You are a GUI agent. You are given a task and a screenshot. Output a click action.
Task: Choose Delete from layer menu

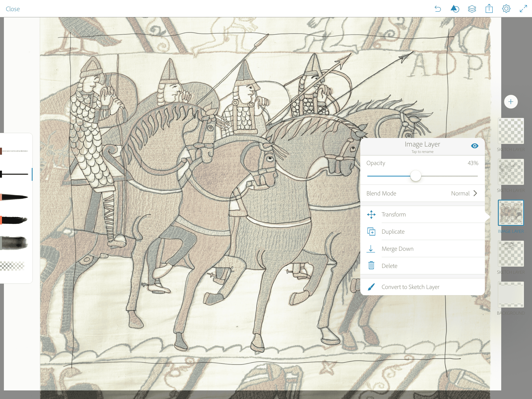[422, 266]
